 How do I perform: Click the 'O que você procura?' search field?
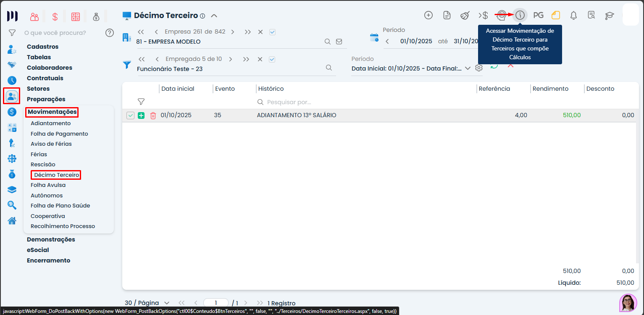55,33
